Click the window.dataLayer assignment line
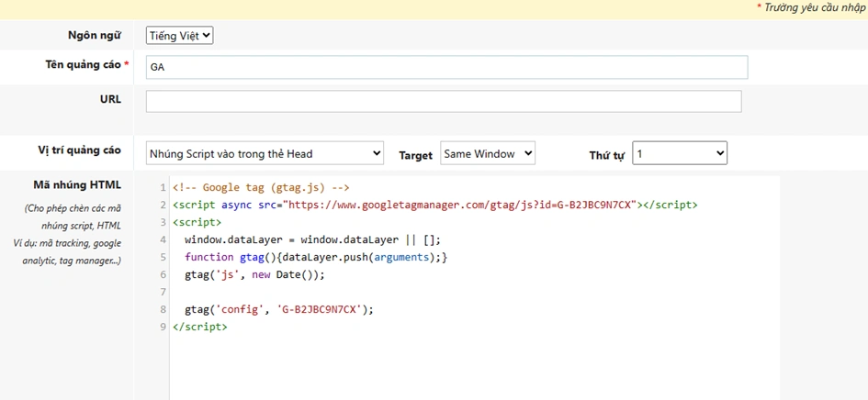The height and width of the screenshot is (400, 868). pos(312,240)
